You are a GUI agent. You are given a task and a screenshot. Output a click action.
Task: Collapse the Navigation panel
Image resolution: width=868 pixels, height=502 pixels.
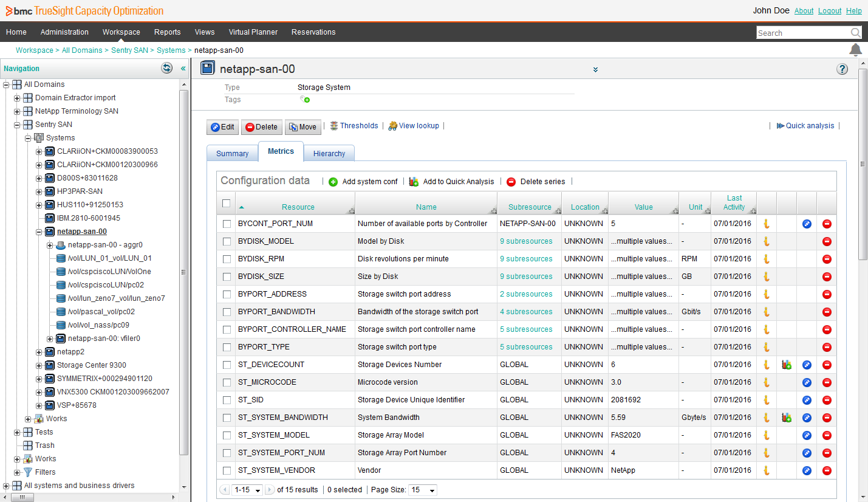[183, 68]
